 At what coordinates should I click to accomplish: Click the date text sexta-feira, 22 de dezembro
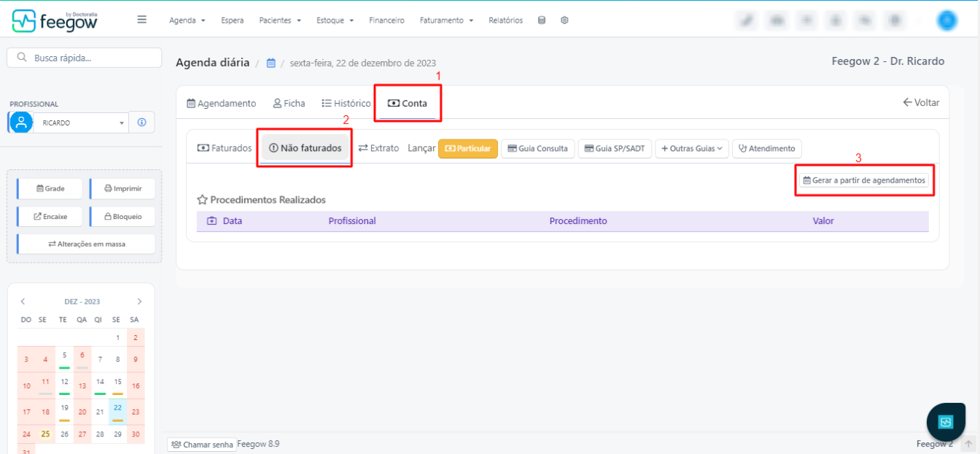pos(363,63)
